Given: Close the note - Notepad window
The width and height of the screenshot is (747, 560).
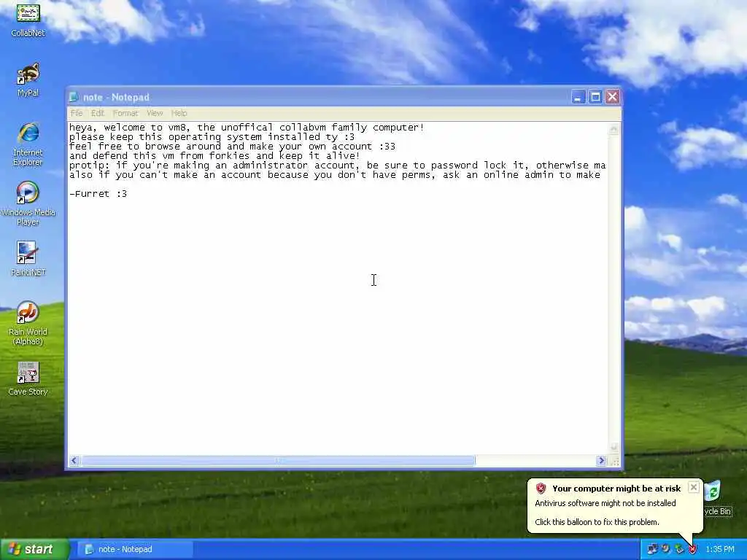Looking at the screenshot, I should click(612, 97).
